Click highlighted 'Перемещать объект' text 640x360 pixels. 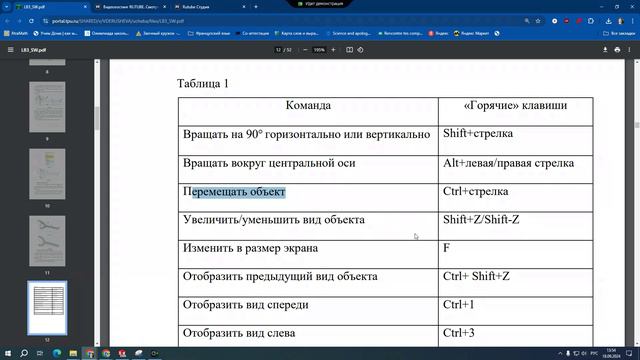coord(239,191)
